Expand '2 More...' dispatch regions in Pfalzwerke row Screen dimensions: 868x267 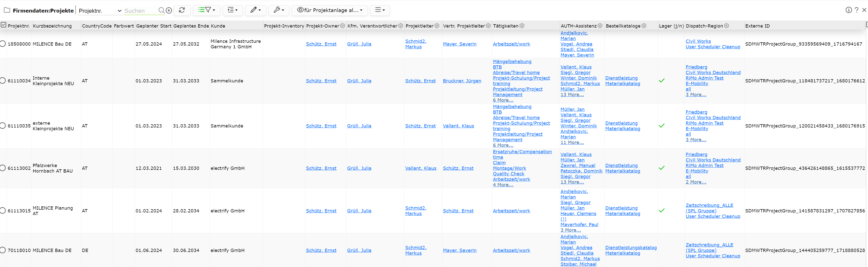(696, 182)
